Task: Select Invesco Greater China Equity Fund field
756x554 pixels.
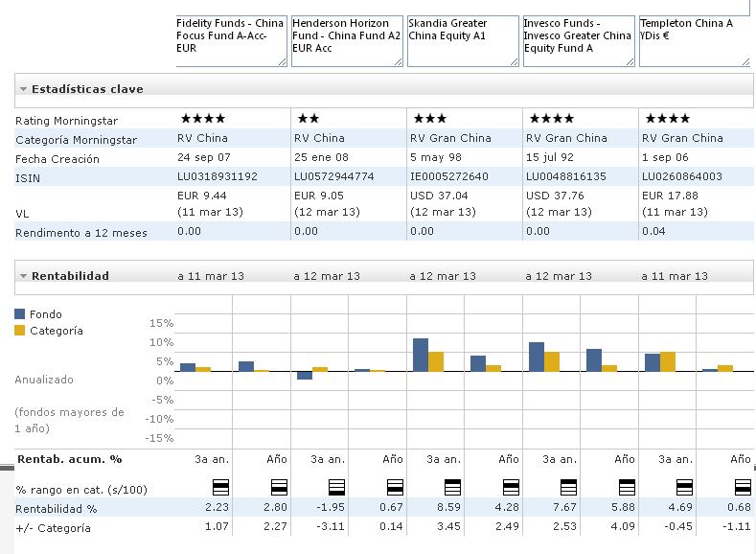Action: pyautogui.click(x=579, y=41)
